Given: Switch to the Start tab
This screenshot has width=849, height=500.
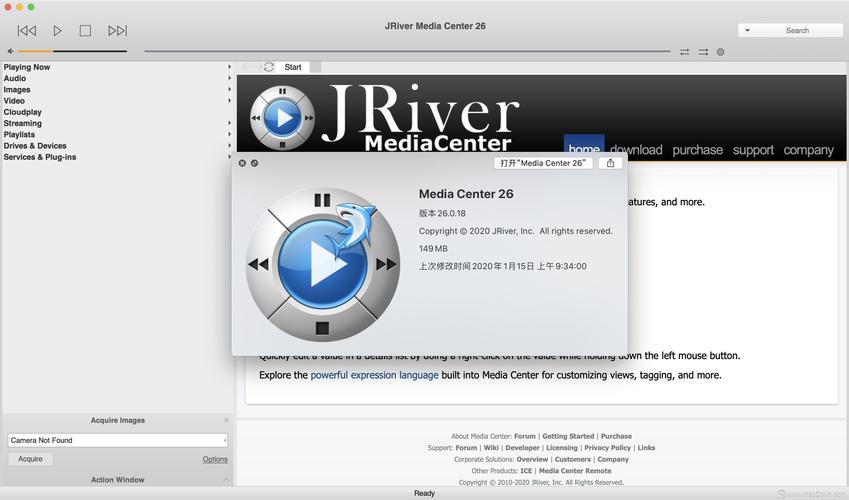Looking at the screenshot, I should [293, 67].
